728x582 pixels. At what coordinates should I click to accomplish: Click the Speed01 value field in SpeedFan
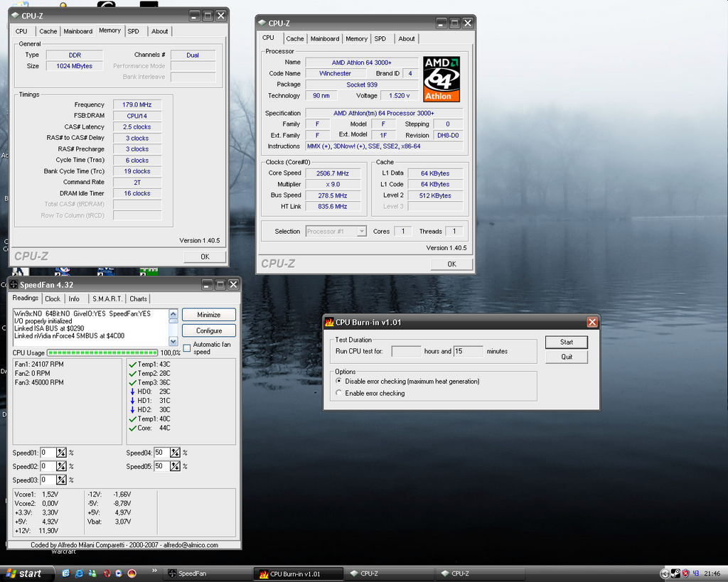pyautogui.click(x=48, y=453)
